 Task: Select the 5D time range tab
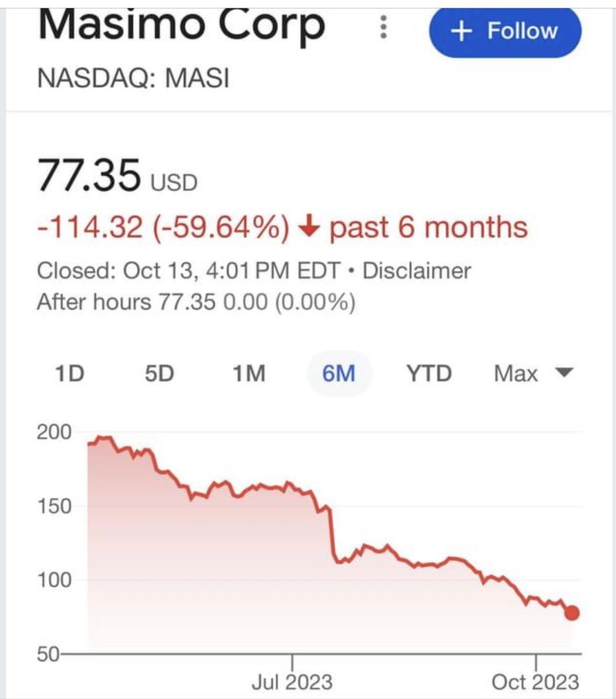tap(160, 373)
